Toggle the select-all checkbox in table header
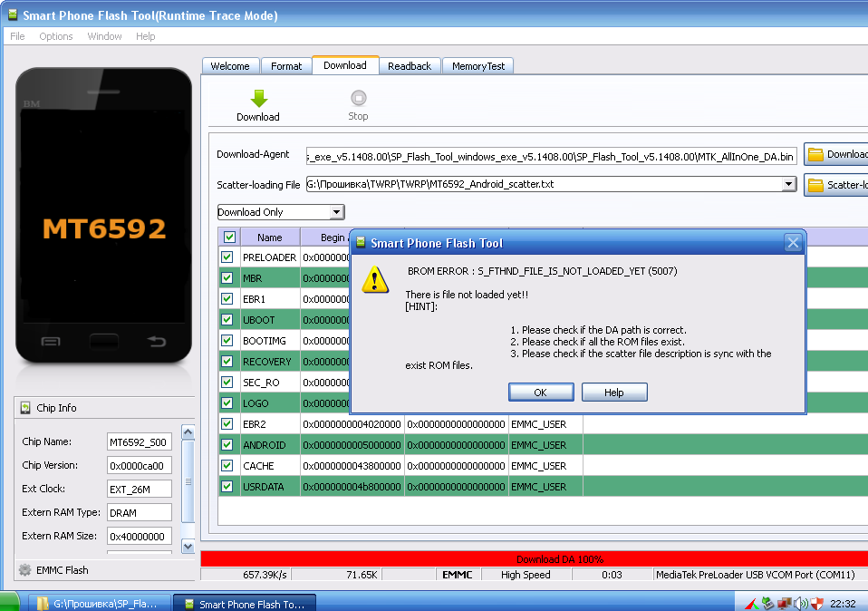Image resolution: width=868 pixels, height=611 pixels. [229, 237]
